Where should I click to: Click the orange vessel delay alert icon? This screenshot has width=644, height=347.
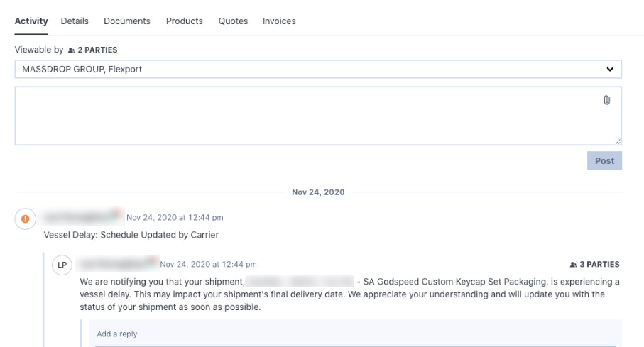click(x=26, y=219)
